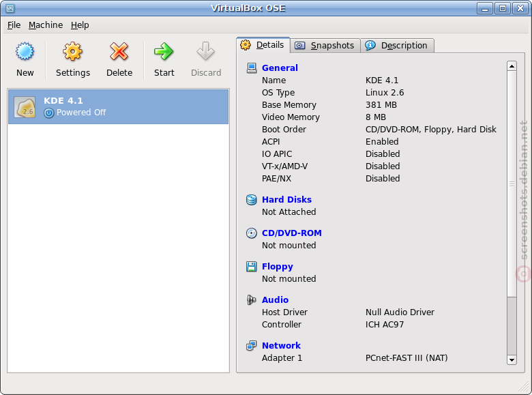Switch to the Snapshots tab
This screenshot has width=532, height=395.
325,46
